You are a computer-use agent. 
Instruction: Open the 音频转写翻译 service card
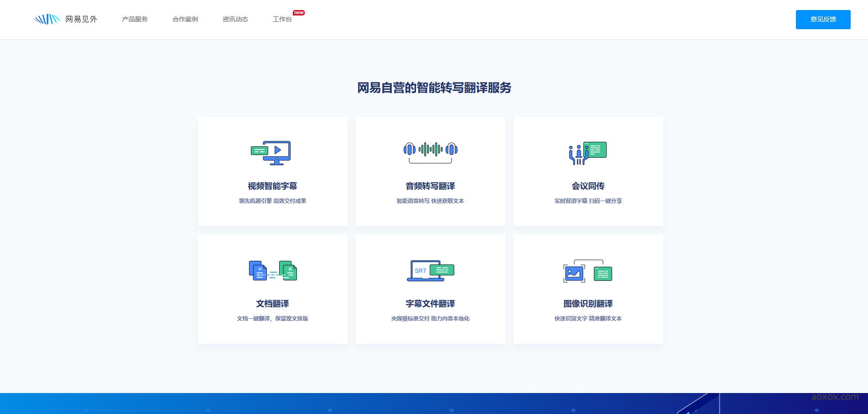click(x=430, y=171)
